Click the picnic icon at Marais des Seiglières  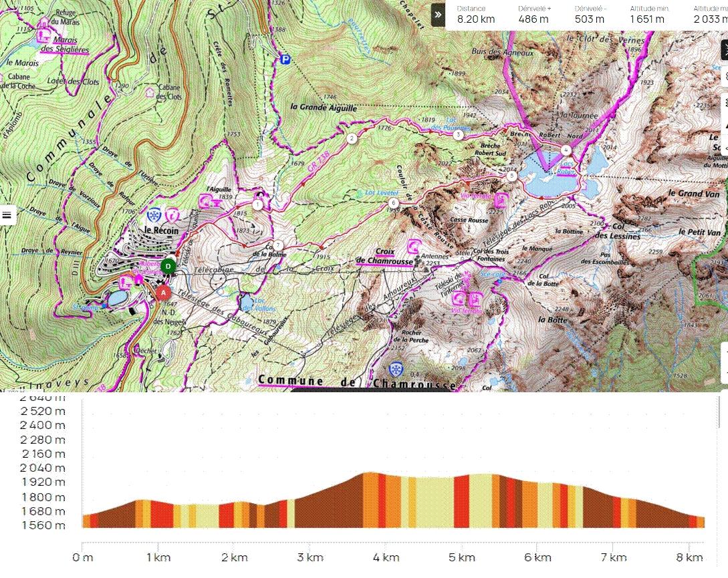click(x=43, y=35)
